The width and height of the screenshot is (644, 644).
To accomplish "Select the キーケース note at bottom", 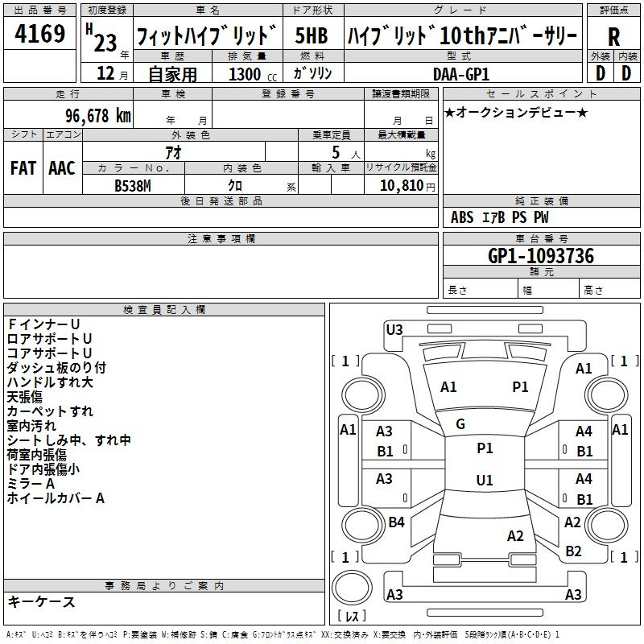I will tap(41, 601).
